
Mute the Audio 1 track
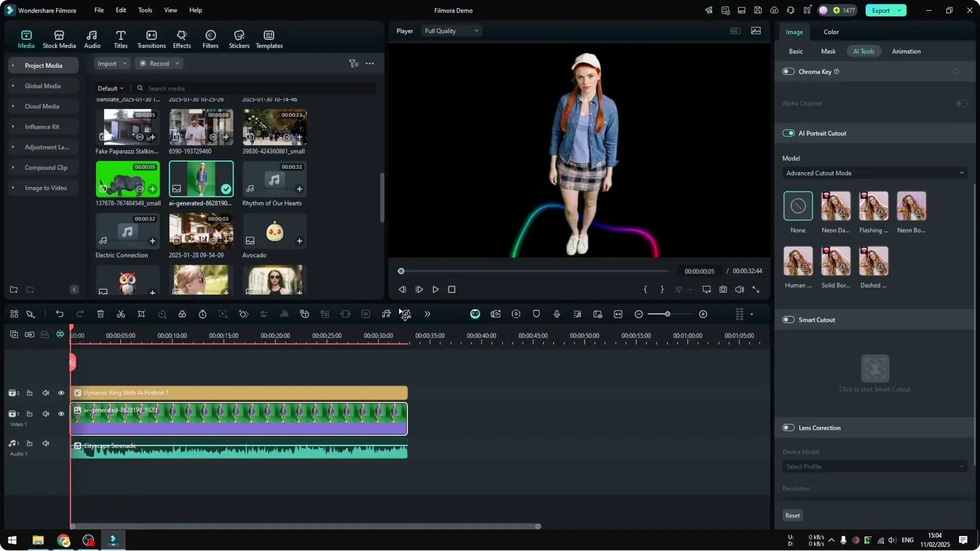(x=45, y=443)
